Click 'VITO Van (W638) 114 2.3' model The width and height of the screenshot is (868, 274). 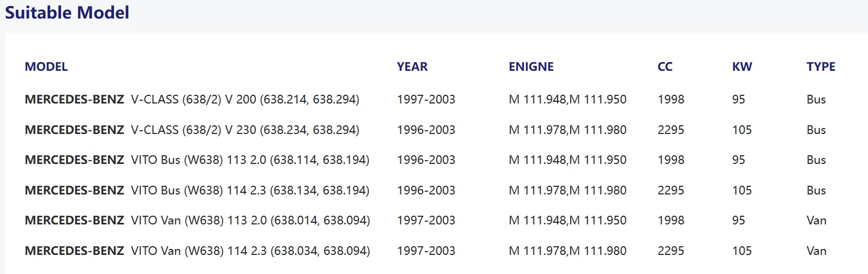[x=199, y=251]
